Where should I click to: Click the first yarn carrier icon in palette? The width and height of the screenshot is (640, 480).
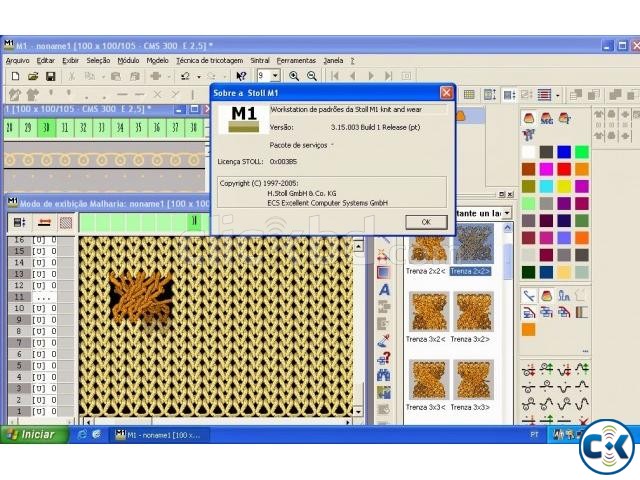coord(529,118)
